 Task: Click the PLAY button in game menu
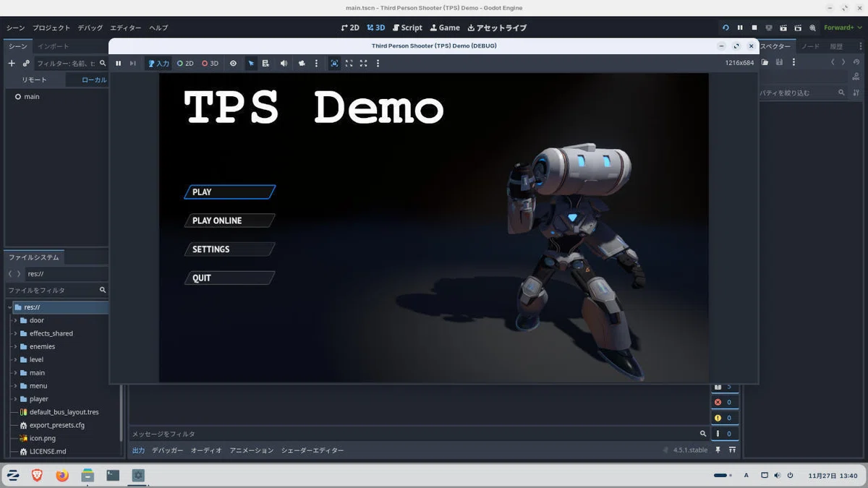click(x=230, y=192)
